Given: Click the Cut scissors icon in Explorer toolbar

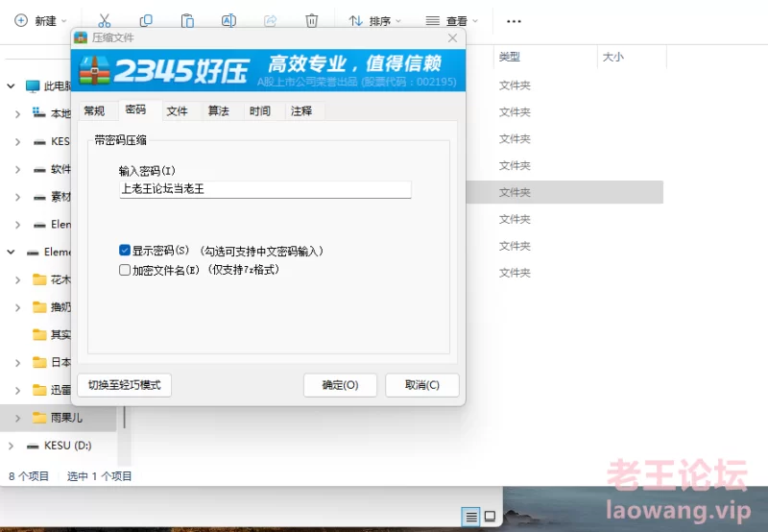Looking at the screenshot, I should (105, 20).
